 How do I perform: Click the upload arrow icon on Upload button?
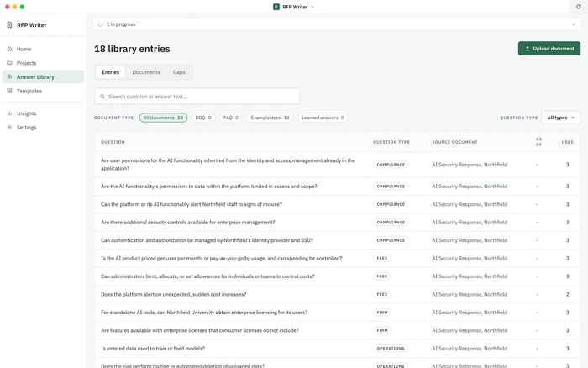[528, 49]
